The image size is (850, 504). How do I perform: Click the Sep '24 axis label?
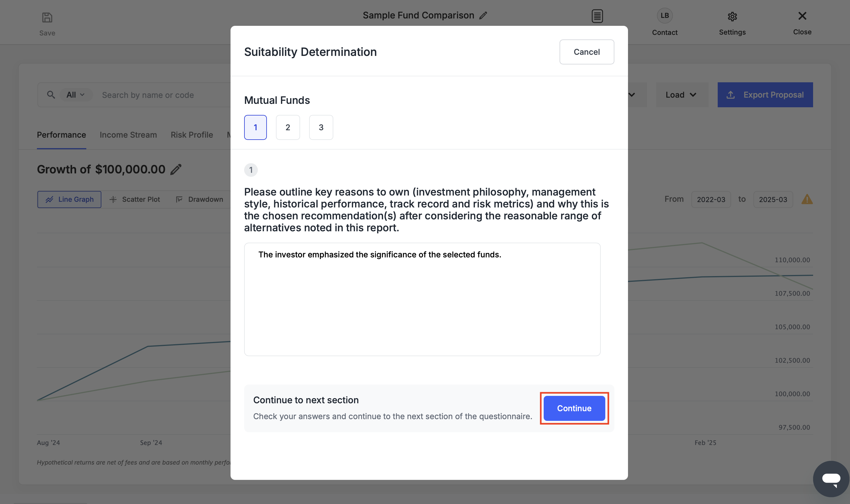pos(151,442)
